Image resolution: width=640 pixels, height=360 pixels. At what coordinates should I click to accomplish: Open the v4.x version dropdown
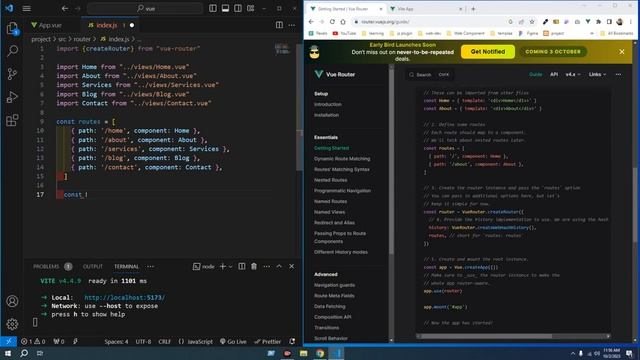(573, 74)
